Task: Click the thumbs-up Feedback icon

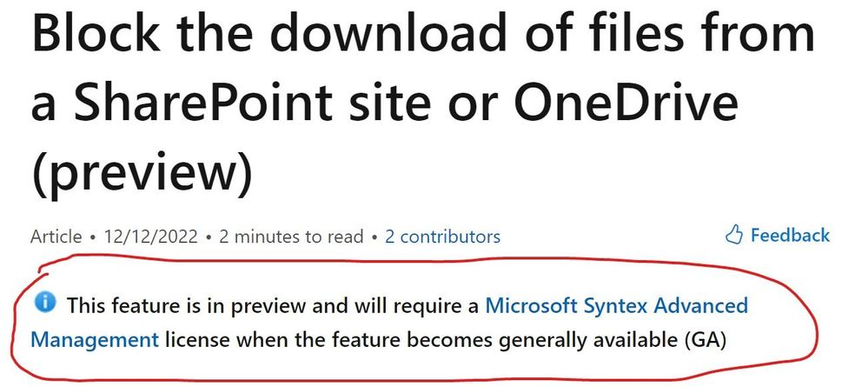Action: coord(734,235)
